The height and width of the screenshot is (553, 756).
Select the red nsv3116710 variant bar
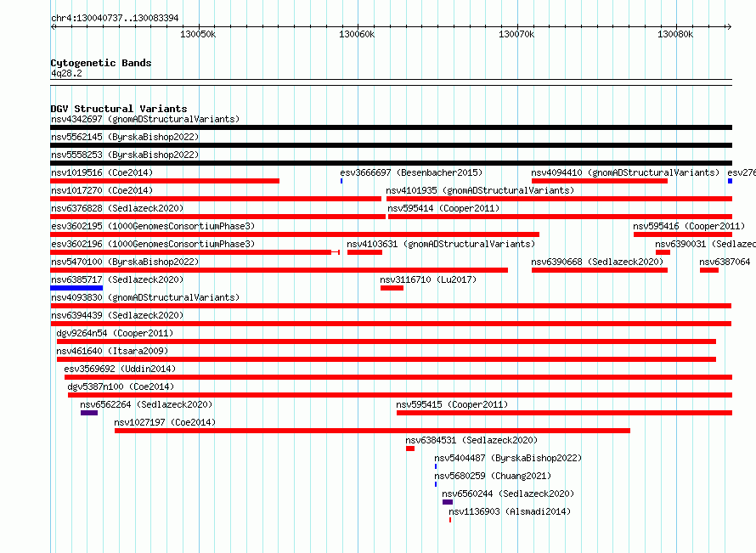(x=392, y=288)
